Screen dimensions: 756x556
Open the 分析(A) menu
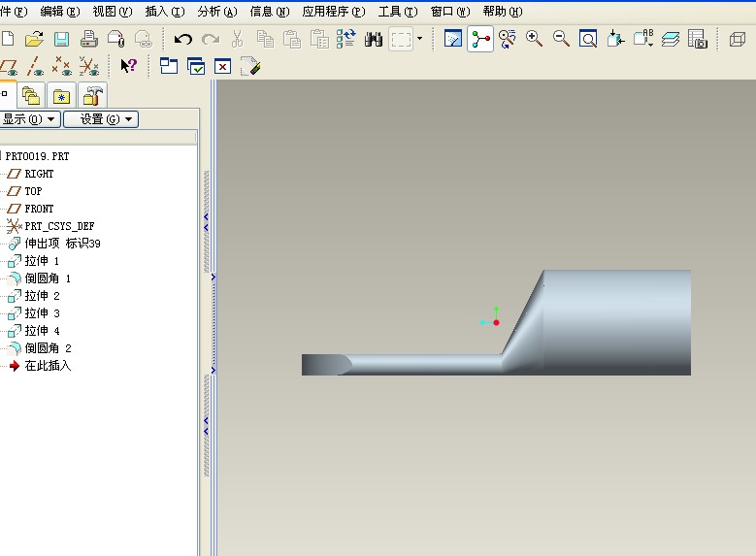tap(217, 11)
